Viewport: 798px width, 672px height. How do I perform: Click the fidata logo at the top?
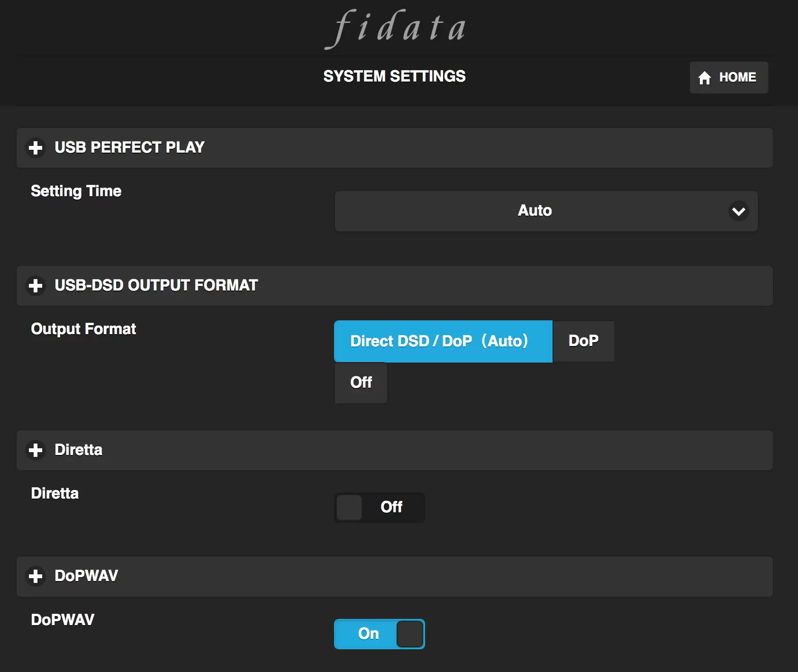pos(395,28)
